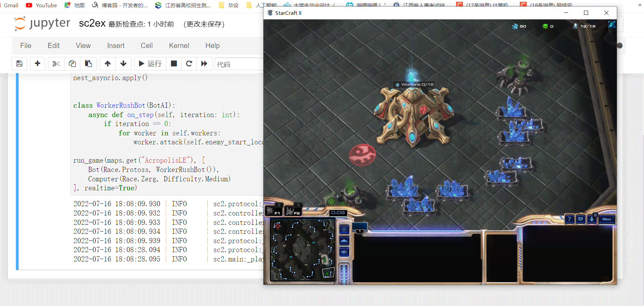Open the 毕设 bookmarks folder
This screenshot has width=644, height=306.
(229, 5)
